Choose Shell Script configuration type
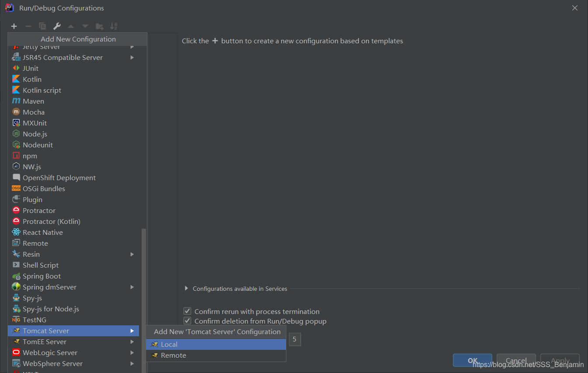 pyautogui.click(x=73, y=265)
